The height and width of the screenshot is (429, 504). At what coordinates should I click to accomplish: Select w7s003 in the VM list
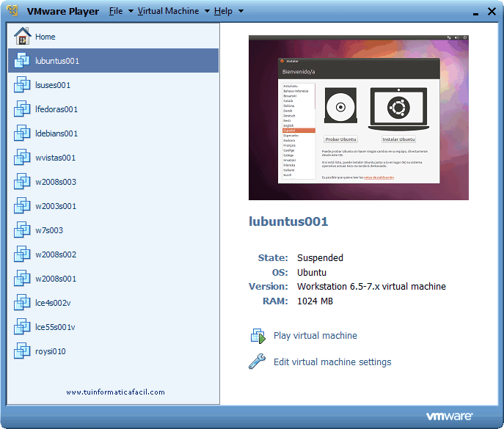113,230
